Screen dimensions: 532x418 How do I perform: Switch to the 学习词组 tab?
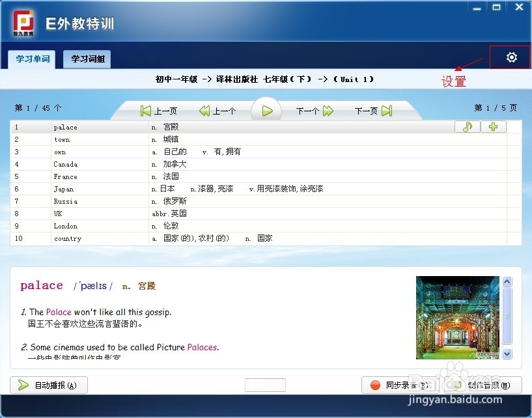tap(87, 59)
